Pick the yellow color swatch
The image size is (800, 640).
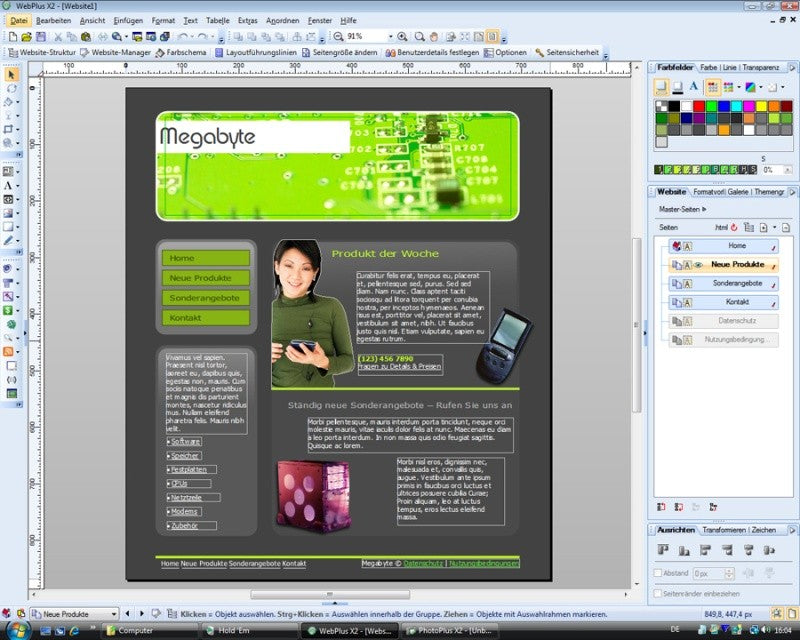[x=761, y=106]
